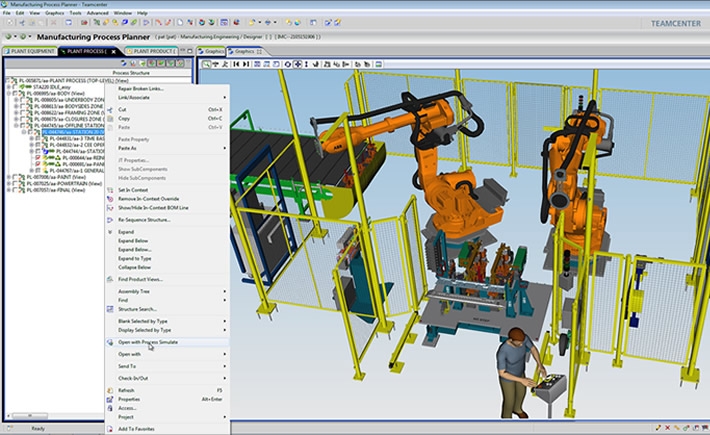The image size is (710, 435).
Task: Select the PLANT PROCESS (TOP-LEVEL) tree row
Action: pos(74,81)
